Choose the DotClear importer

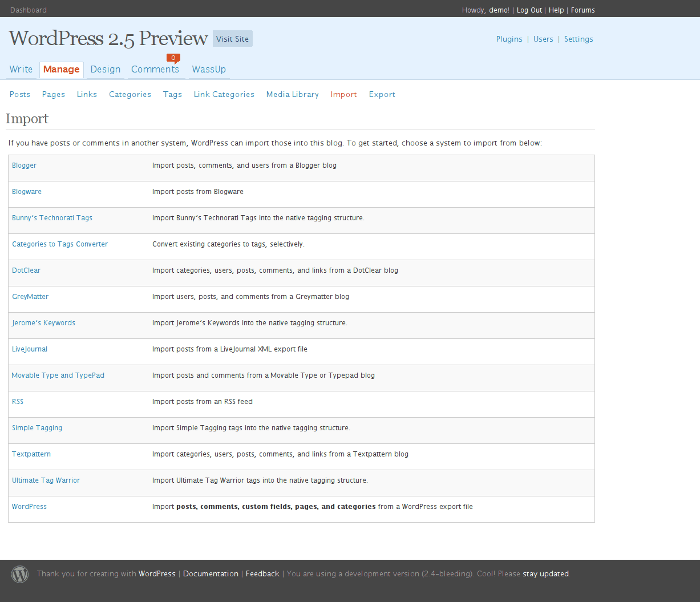click(26, 270)
